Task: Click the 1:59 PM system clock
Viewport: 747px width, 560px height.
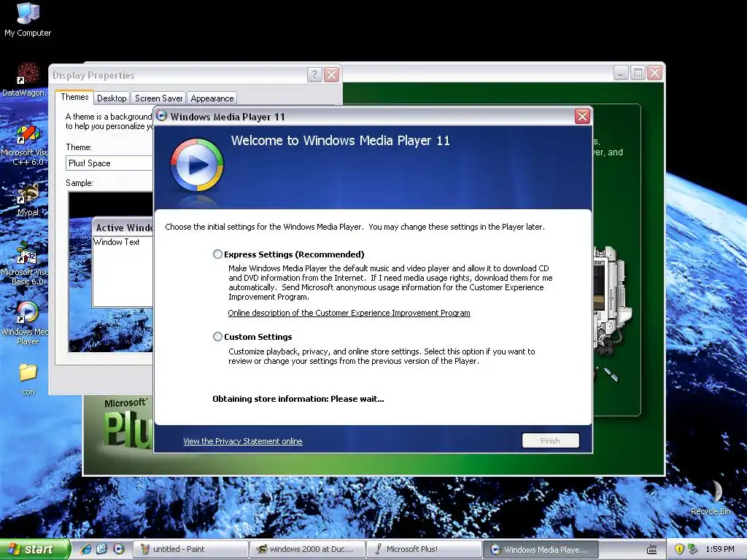Action: click(720, 549)
